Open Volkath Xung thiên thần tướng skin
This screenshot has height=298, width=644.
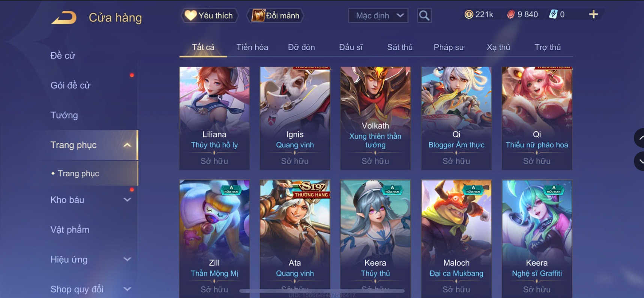[x=375, y=118]
